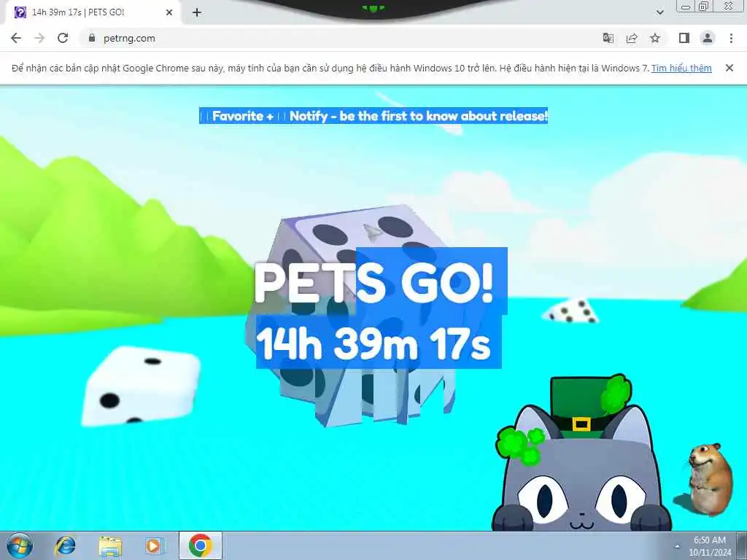The width and height of the screenshot is (747, 560).
Task: Open Chrome's three-dot menu
Action: (x=731, y=38)
